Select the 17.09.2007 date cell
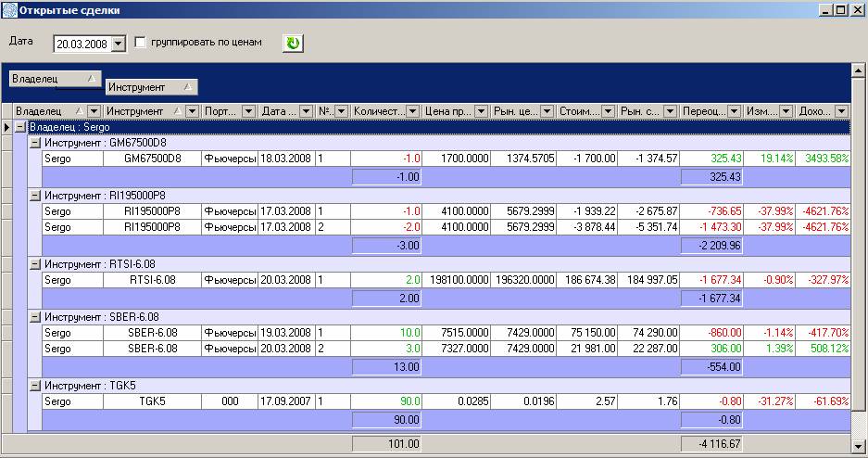Screen dimensions: 868x458 point(286,401)
